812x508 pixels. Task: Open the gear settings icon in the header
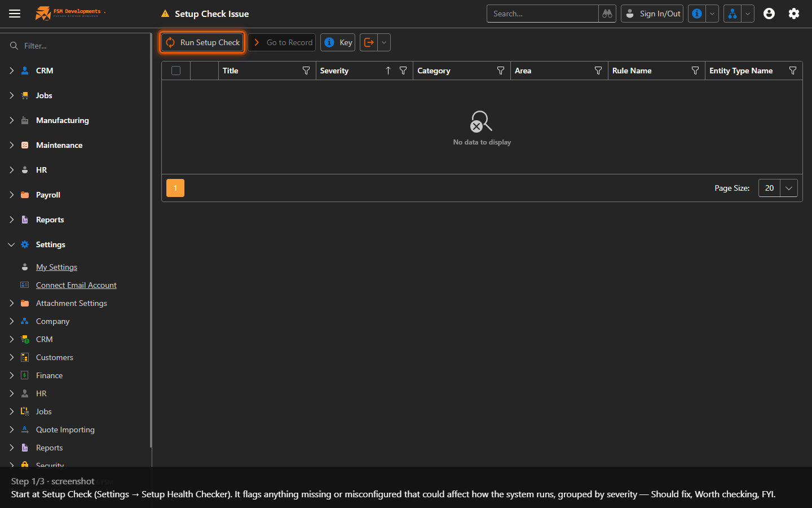click(x=794, y=14)
